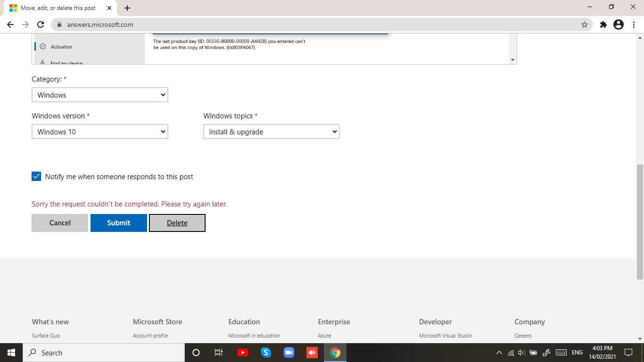Open the Chrome profile avatar menu
Viewport: 644px width, 362px height.
click(619, 25)
